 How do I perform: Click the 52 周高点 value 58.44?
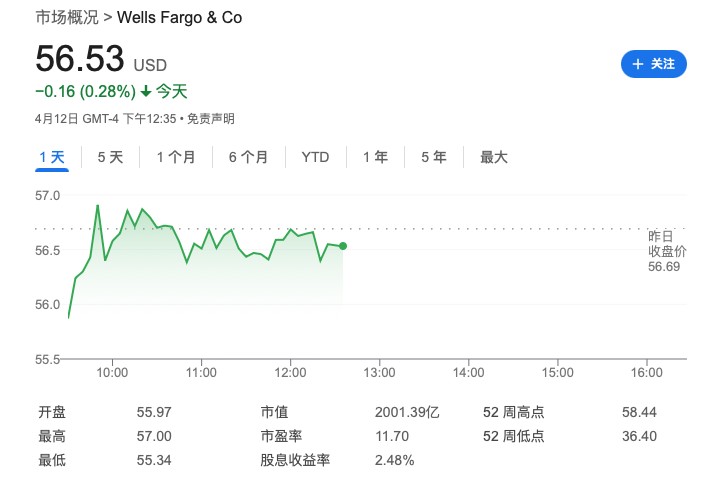pos(639,412)
